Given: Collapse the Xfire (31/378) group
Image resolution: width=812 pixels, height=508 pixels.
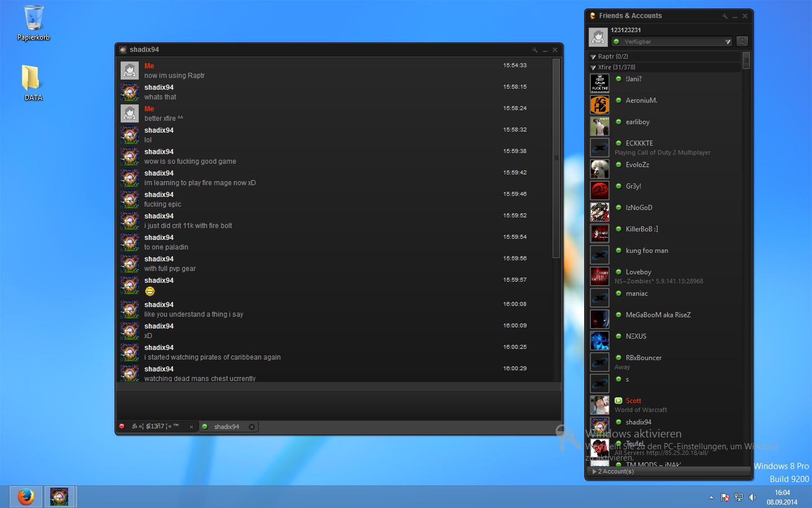Looking at the screenshot, I should coord(593,67).
